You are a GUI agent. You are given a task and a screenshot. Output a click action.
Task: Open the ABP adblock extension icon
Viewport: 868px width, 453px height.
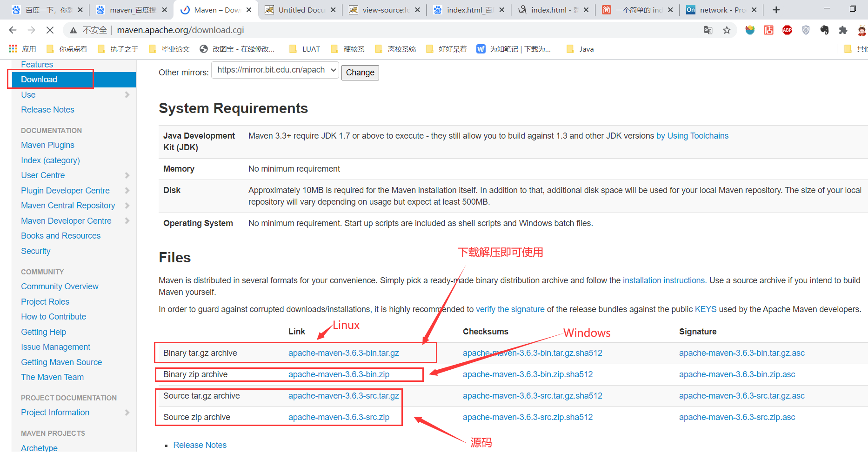click(787, 30)
